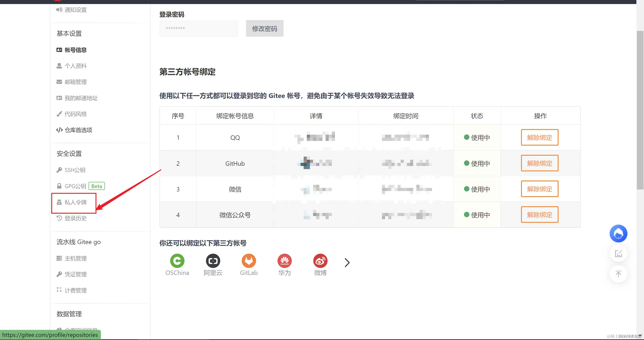Bind a 华为 account icon
The image size is (644, 340).
tap(284, 261)
